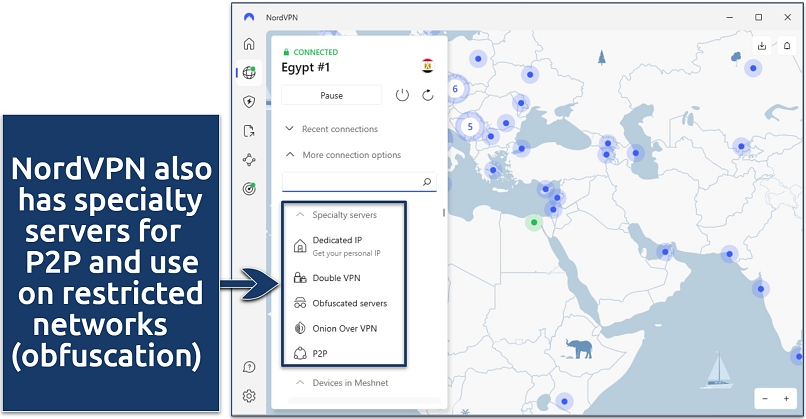Click the reconnect refresh icon
The height and width of the screenshot is (419, 806).
click(x=428, y=95)
